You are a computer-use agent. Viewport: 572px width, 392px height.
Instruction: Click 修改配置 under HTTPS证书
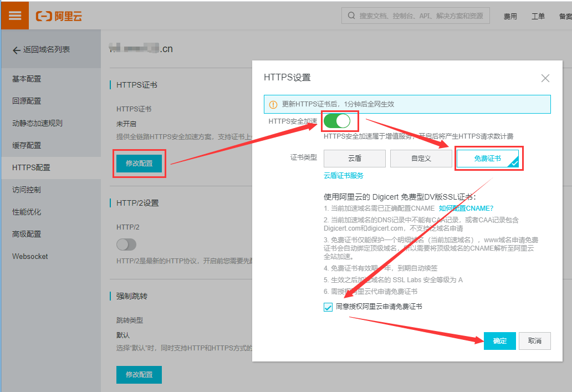(139, 163)
